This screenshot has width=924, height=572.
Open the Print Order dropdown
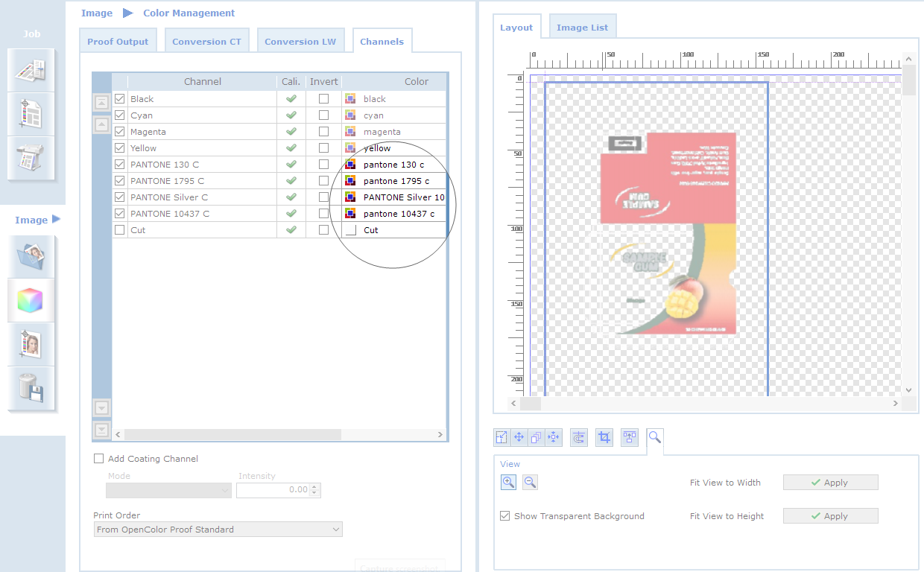click(x=218, y=530)
